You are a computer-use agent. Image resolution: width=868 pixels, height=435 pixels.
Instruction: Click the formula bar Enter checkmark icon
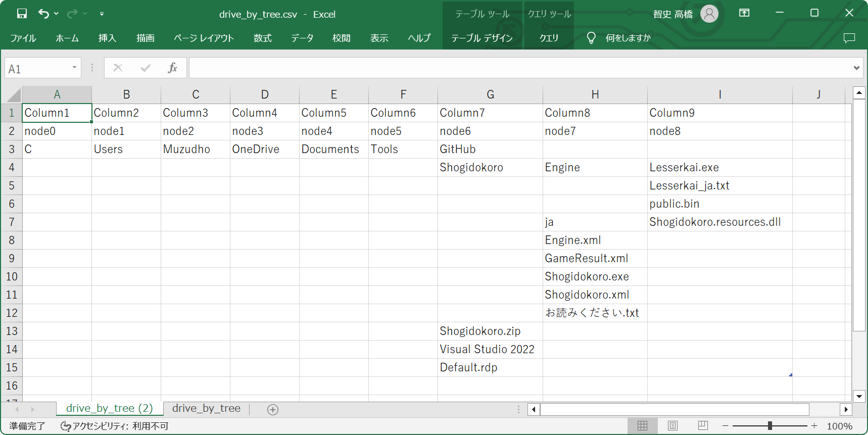click(146, 68)
